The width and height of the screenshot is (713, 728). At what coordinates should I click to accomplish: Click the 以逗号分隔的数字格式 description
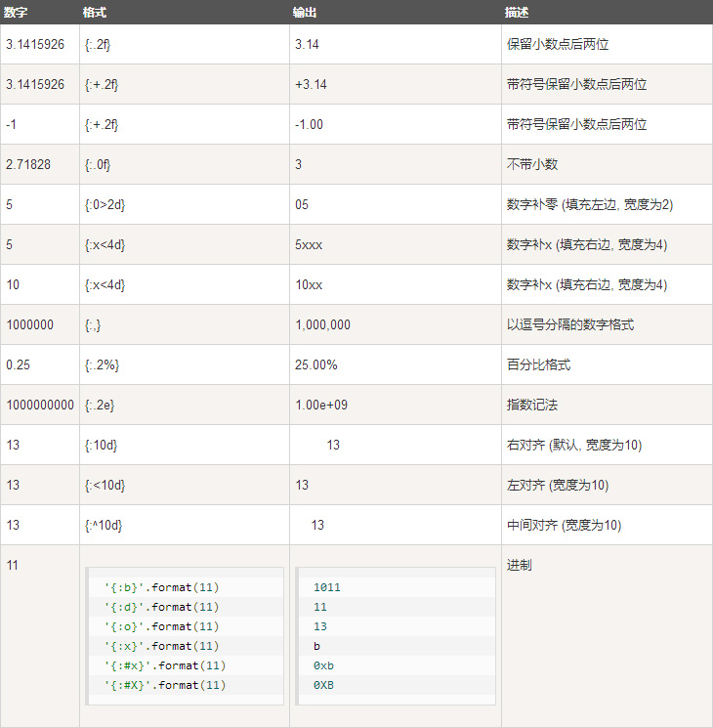(x=570, y=324)
